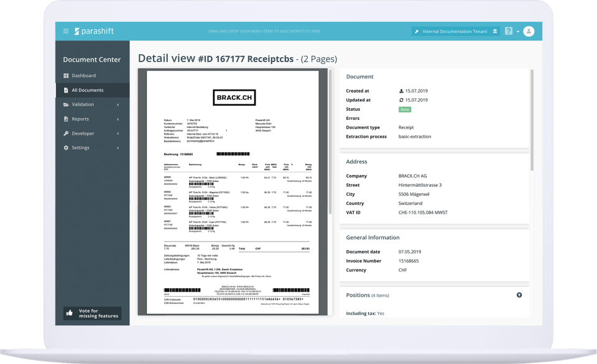Image resolution: width=597 pixels, height=364 pixels.
Task: Click the green Done status badge
Action: pos(405,109)
